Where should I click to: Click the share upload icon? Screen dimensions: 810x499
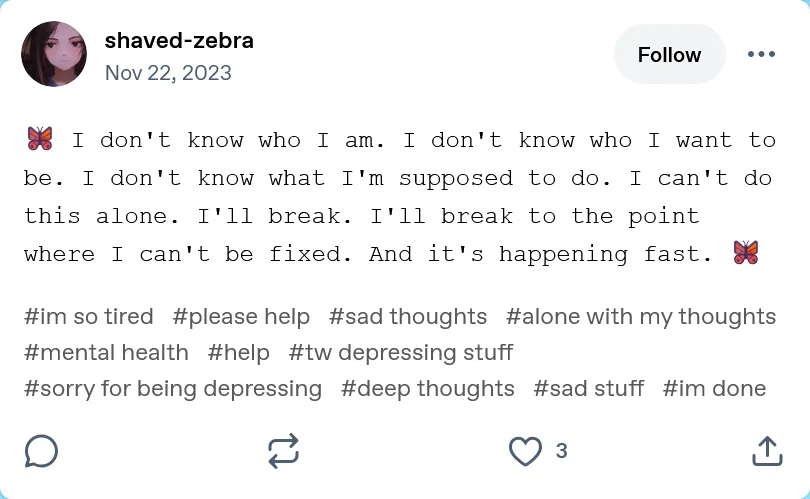766,452
